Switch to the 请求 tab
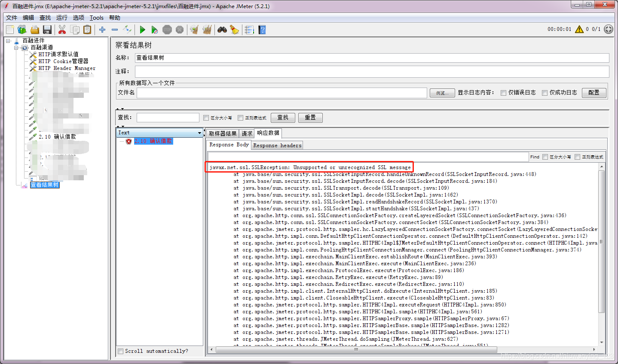Viewport: 618px width, 364px height. (x=247, y=133)
